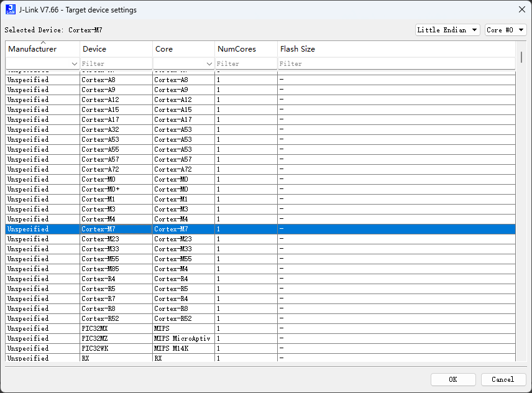Select the Cortex-M3 device cell
Image resolution: width=532 pixels, height=393 pixels.
click(116, 209)
